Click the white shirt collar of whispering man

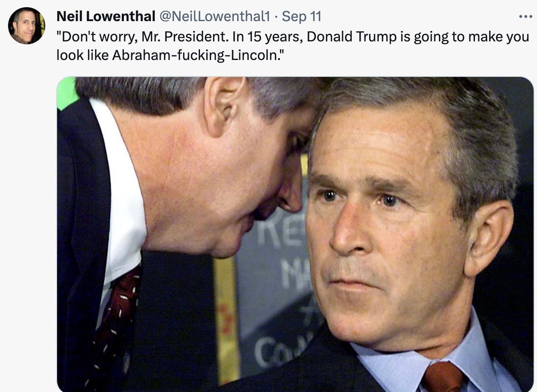[x=121, y=199]
